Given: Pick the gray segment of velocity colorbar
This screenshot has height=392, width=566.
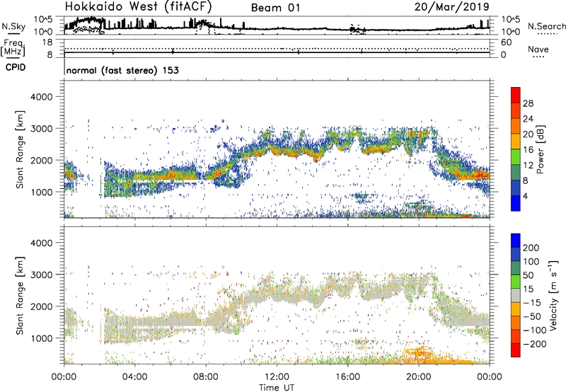Looking at the screenshot, I should [x=516, y=295].
